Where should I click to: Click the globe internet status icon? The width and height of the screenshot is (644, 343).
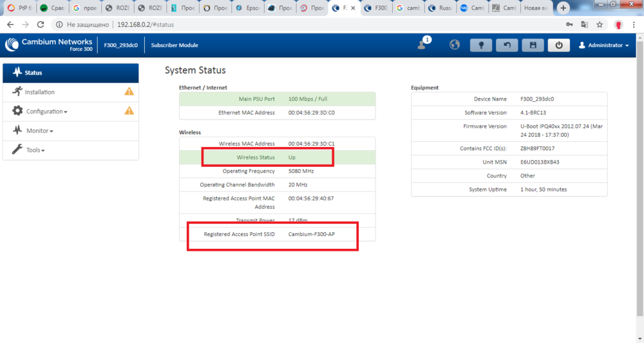[x=455, y=45]
